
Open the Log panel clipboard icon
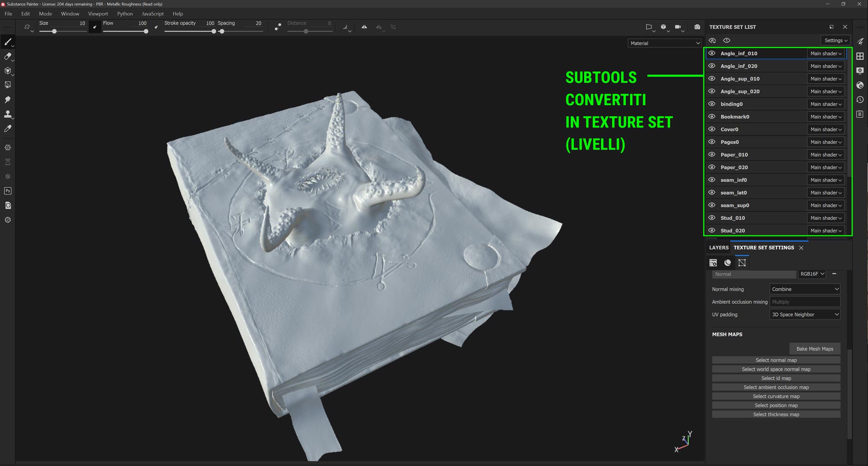click(x=860, y=114)
